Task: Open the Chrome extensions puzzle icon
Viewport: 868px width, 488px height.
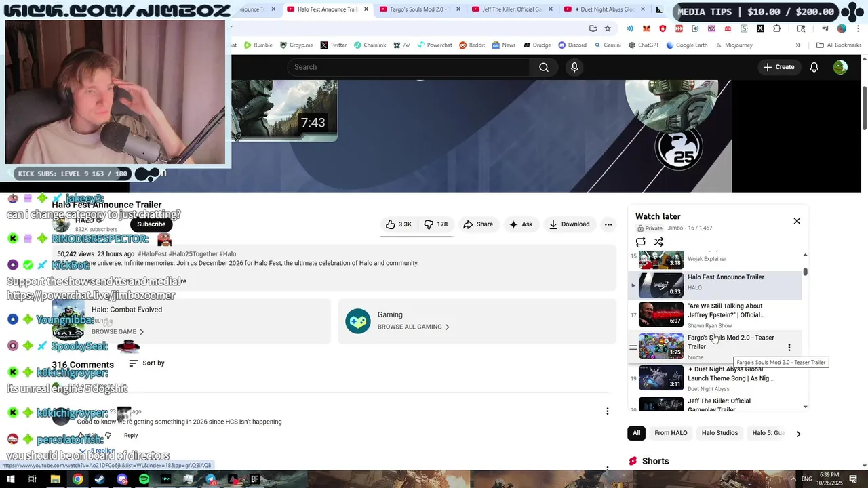Action: (x=776, y=28)
